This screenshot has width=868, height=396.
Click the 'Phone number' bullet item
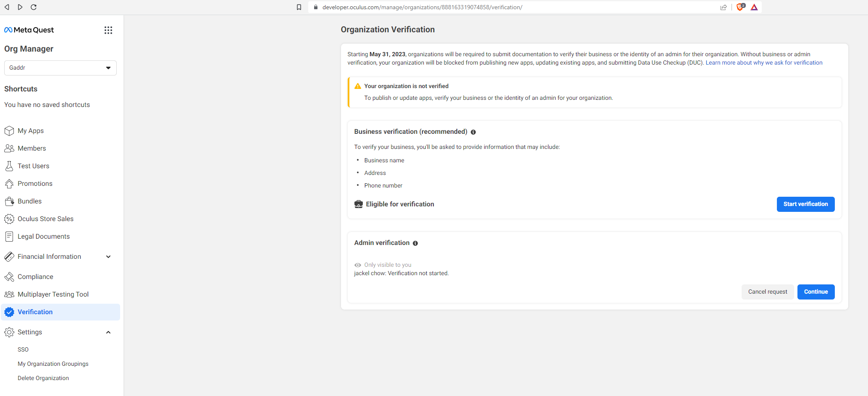pyautogui.click(x=383, y=186)
